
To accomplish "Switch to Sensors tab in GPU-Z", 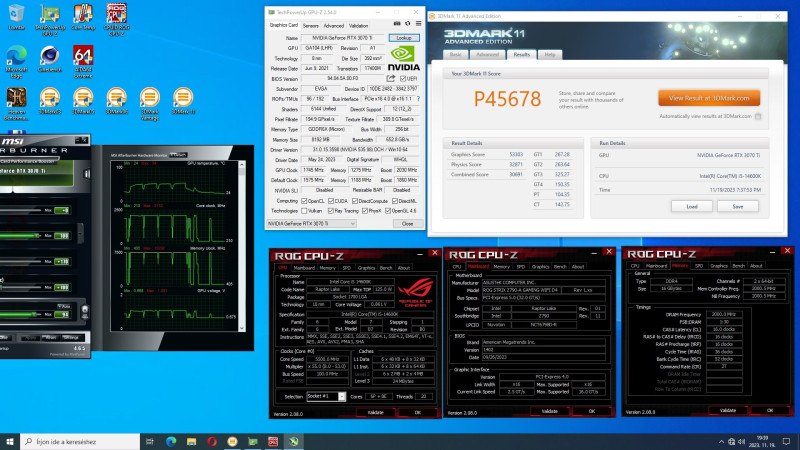I will point(310,26).
